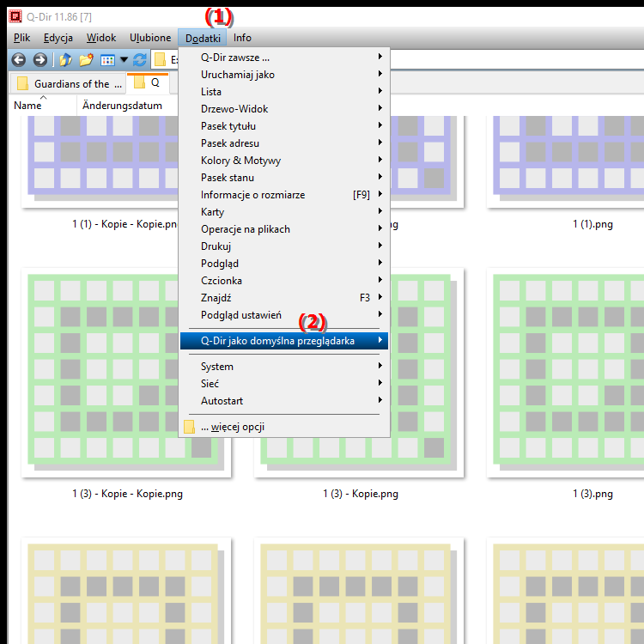Click '... więcej opcji' entry

point(284,427)
